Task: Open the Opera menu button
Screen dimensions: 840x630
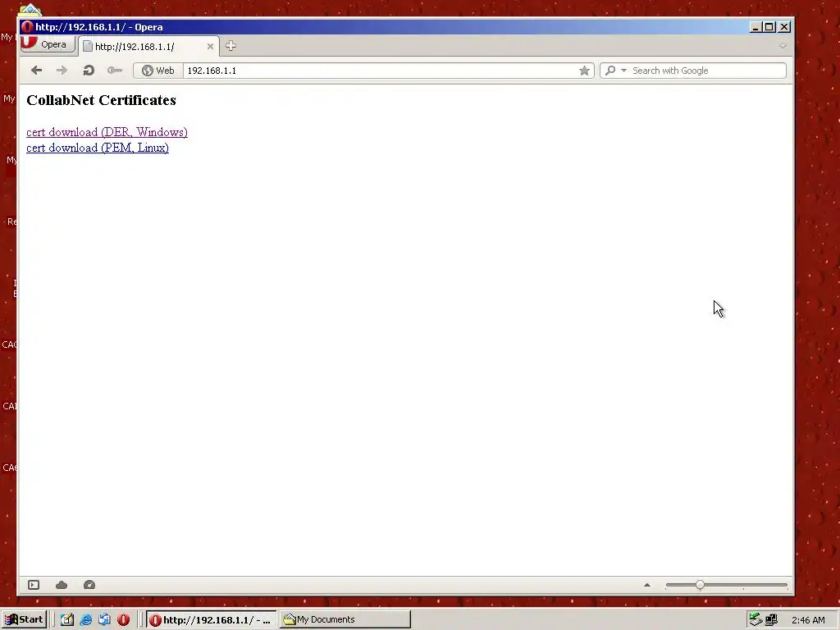Action: (x=47, y=44)
